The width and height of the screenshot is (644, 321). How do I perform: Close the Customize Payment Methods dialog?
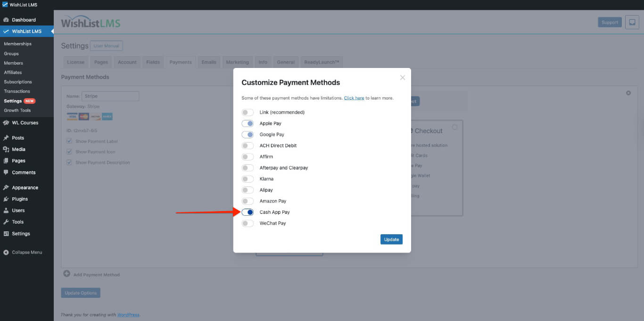tap(402, 77)
